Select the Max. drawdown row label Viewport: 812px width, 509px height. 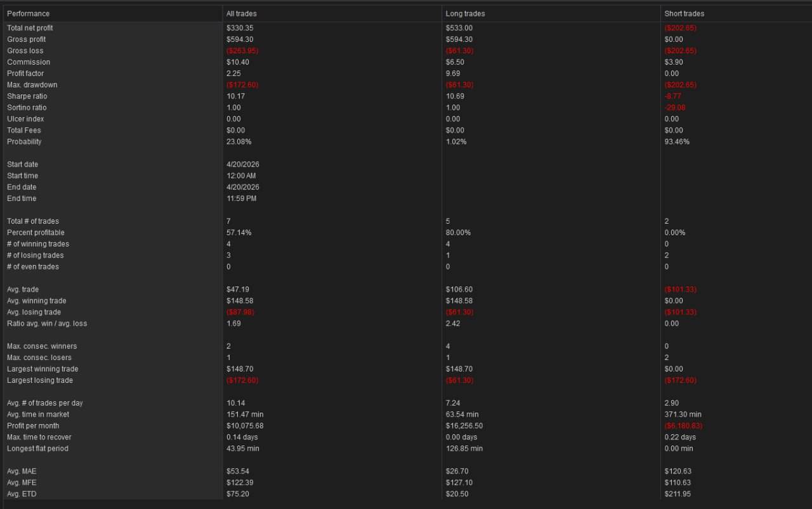[32, 85]
